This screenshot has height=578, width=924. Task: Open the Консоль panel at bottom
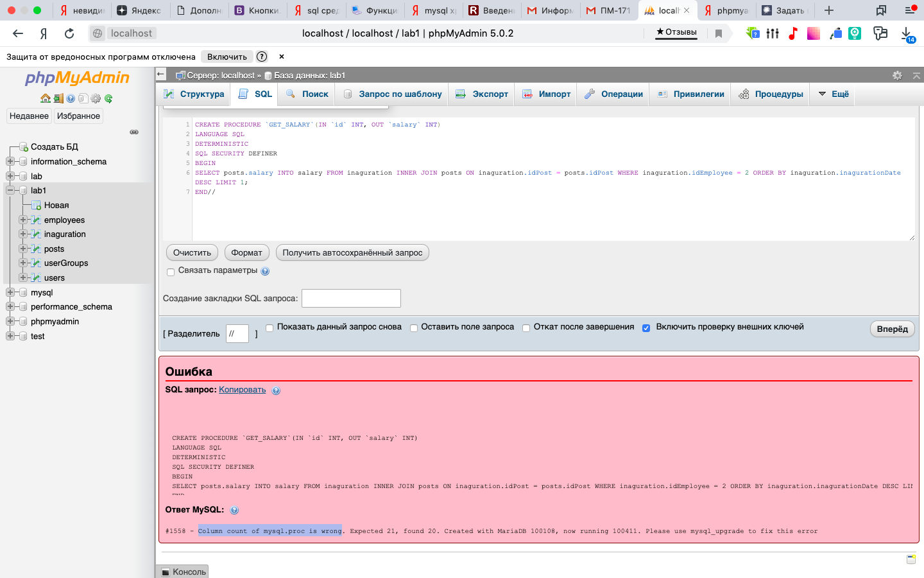[183, 572]
